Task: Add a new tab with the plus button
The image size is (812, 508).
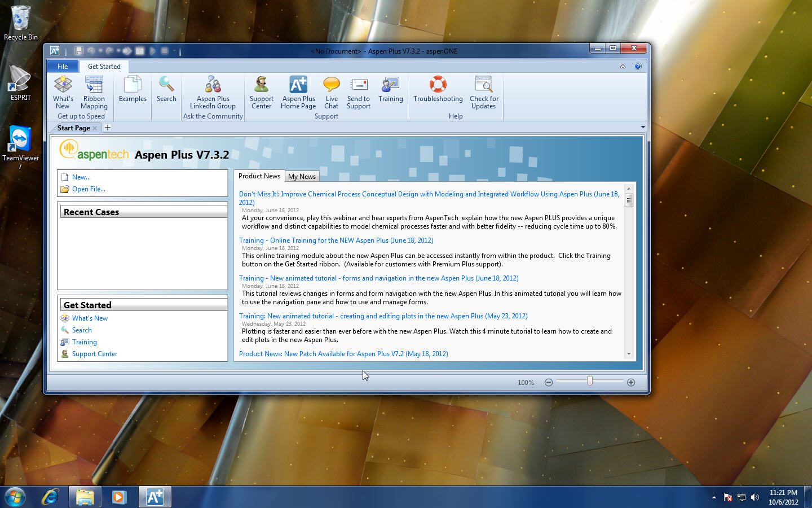Action: (108, 128)
